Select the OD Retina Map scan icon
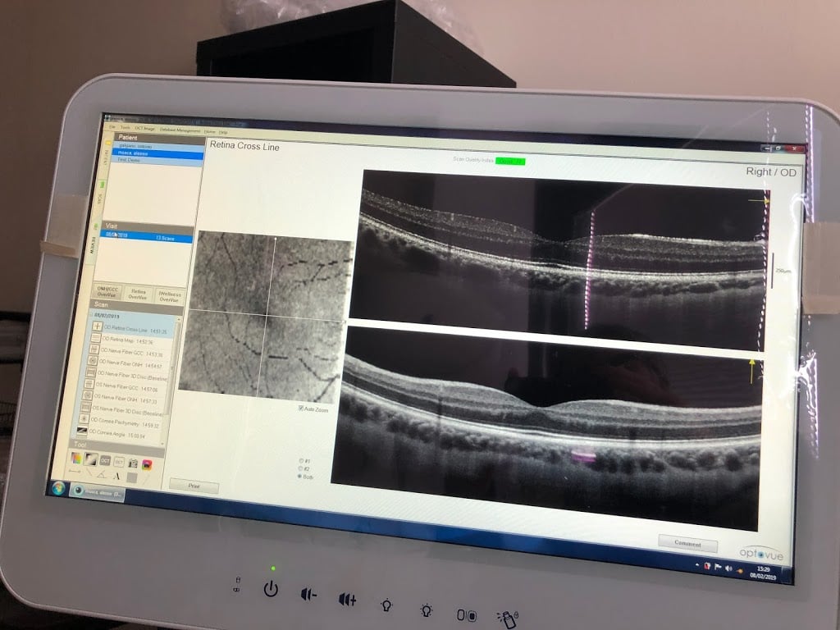The width and height of the screenshot is (840, 630). 95,337
